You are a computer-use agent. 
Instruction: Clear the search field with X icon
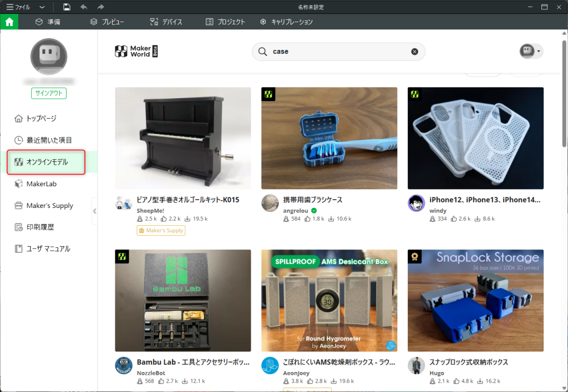coord(414,52)
